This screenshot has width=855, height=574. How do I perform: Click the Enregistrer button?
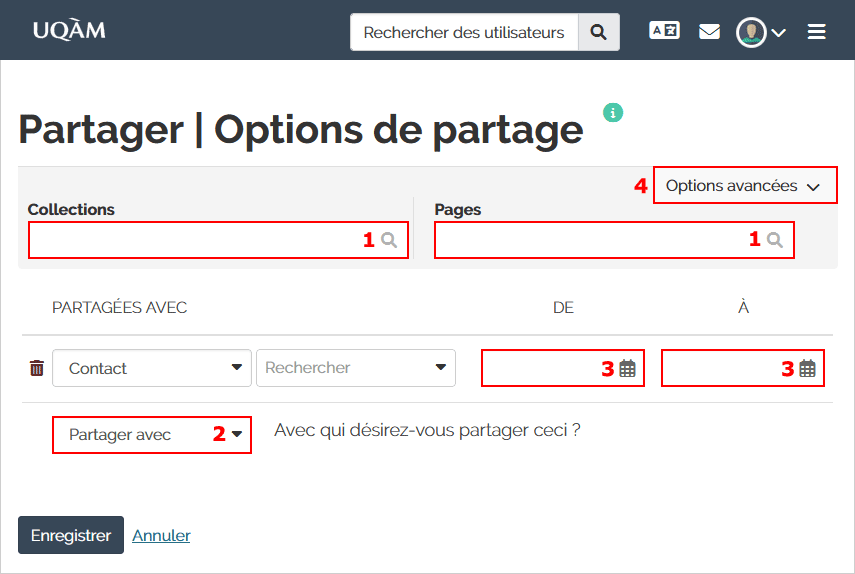click(71, 535)
